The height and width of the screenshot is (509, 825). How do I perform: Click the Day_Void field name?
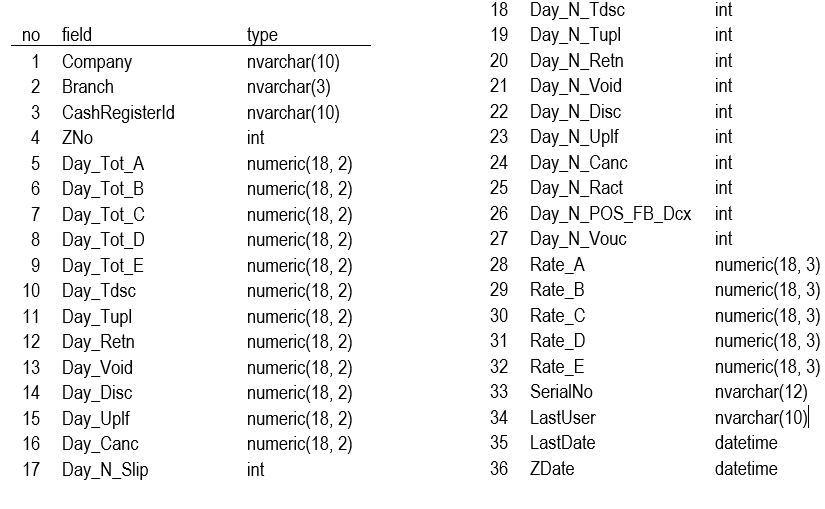(97, 368)
